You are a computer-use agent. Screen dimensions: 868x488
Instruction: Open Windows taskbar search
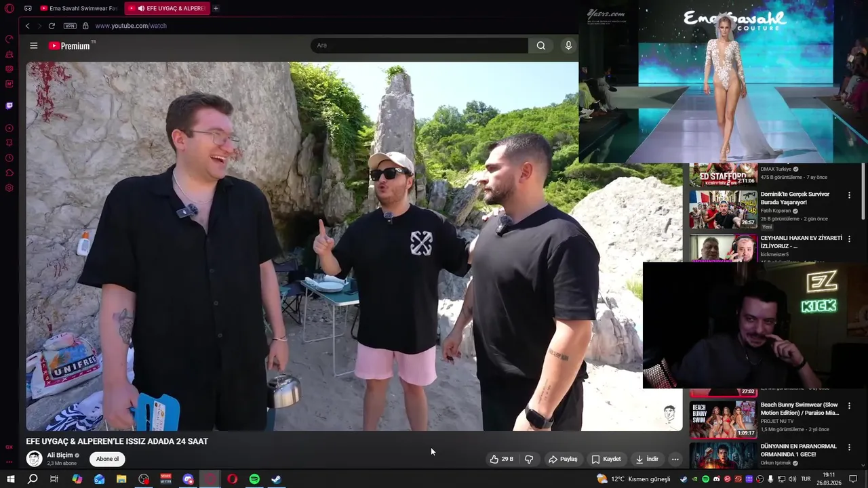click(x=32, y=479)
